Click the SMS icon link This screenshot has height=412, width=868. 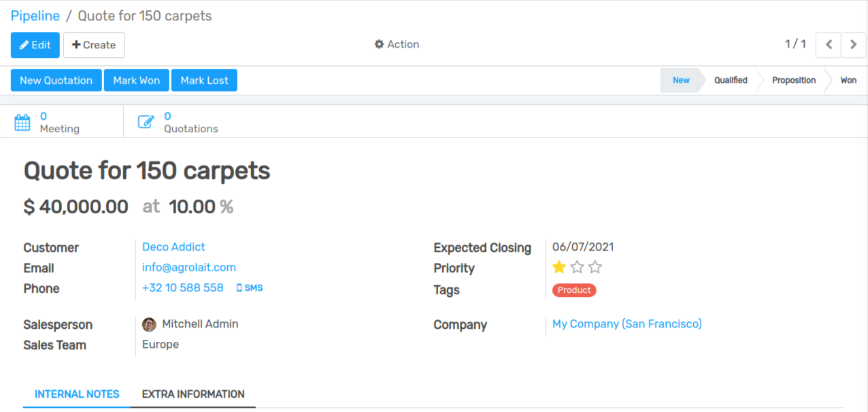(x=249, y=288)
